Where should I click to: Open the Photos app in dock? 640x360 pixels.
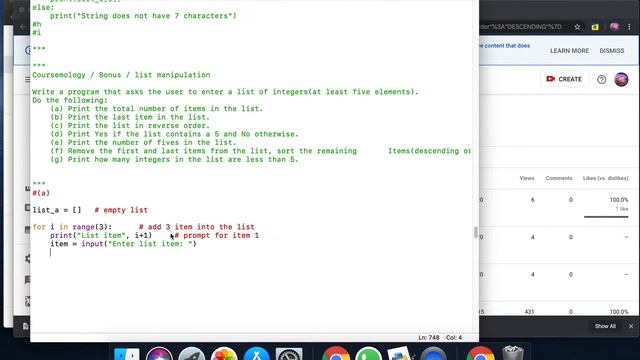click(x=224, y=354)
